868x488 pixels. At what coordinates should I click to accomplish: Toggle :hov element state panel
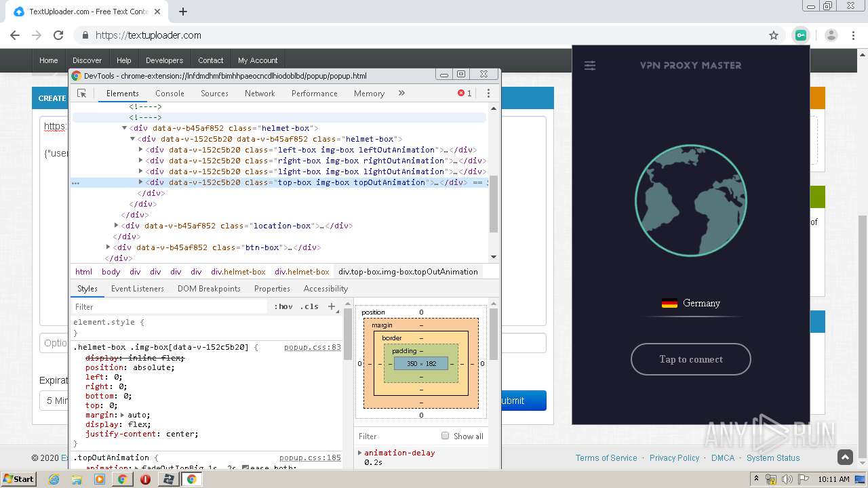[x=283, y=306]
